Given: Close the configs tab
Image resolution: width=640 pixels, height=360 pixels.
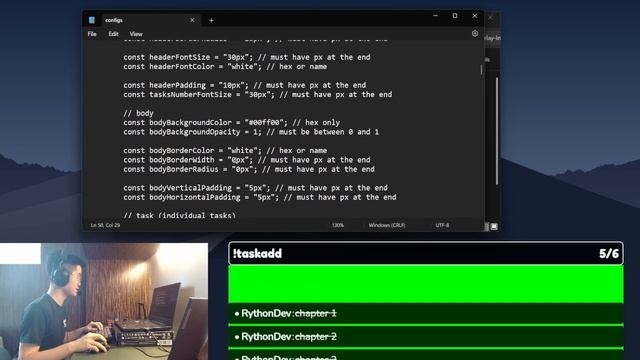Looking at the screenshot, I should [x=192, y=20].
